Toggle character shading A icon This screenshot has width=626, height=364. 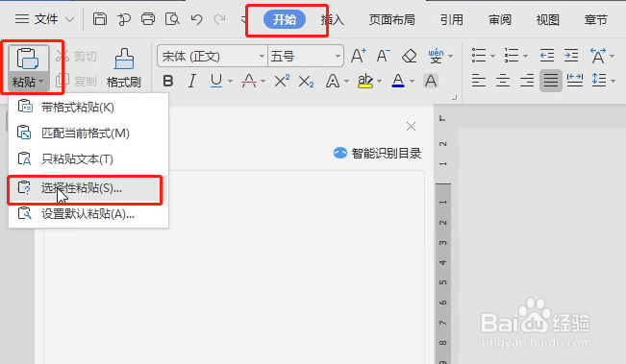tap(431, 81)
